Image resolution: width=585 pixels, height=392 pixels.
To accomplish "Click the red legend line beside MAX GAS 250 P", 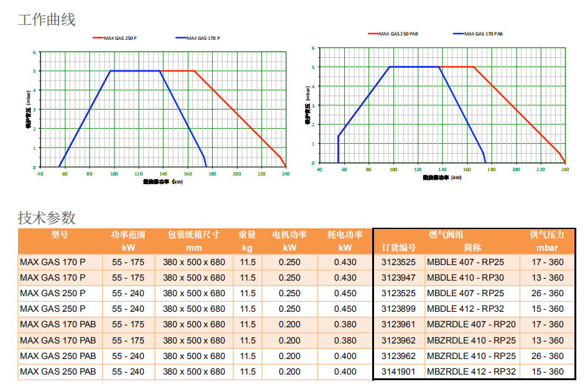I will [x=98, y=38].
